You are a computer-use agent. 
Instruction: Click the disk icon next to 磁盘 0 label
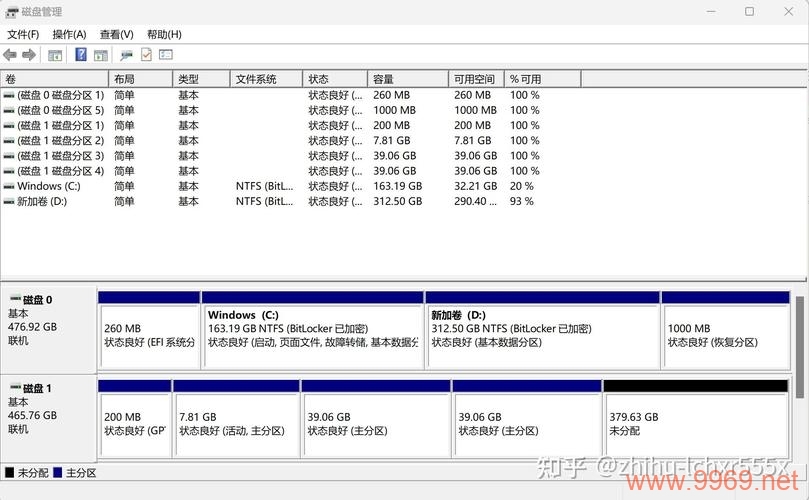[15, 298]
